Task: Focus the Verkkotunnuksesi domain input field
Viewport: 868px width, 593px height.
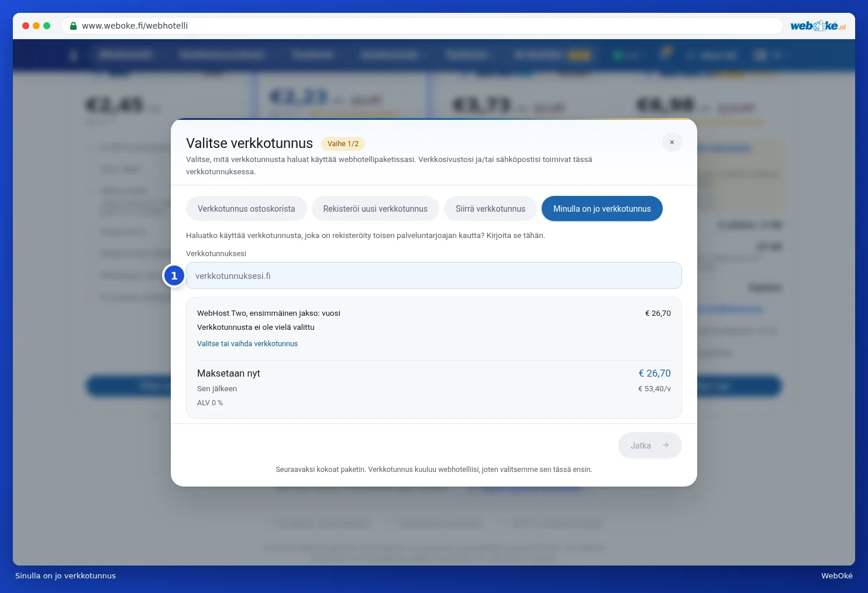Action: click(x=434, y=275)
